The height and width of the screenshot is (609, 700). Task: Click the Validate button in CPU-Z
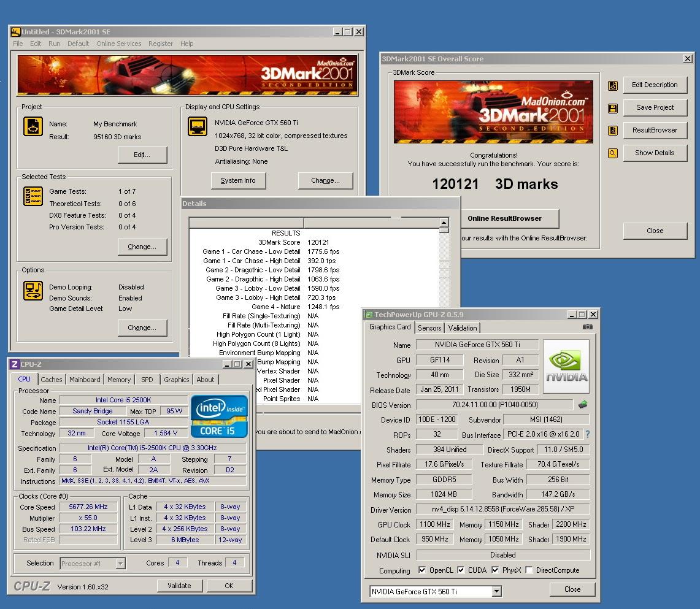(180, 586)
